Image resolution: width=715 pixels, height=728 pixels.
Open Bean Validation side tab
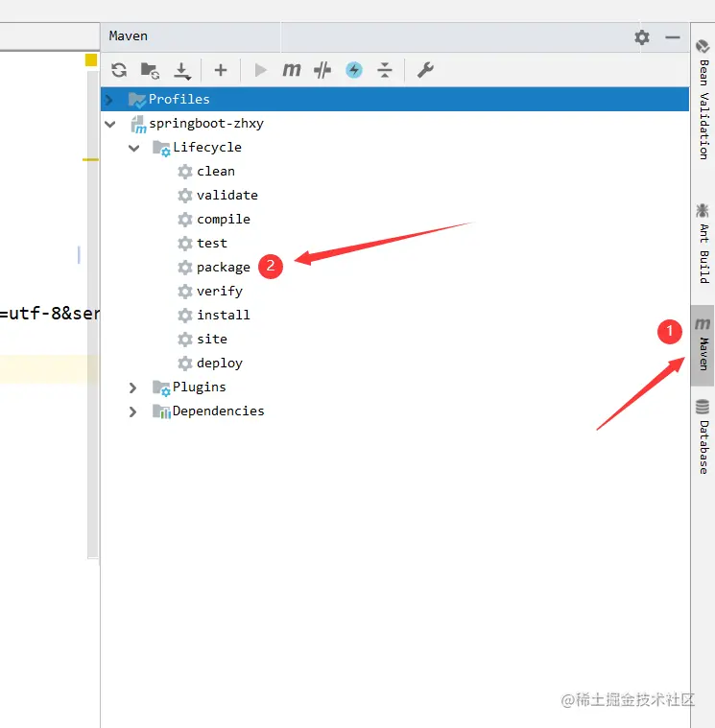[703, 101]
